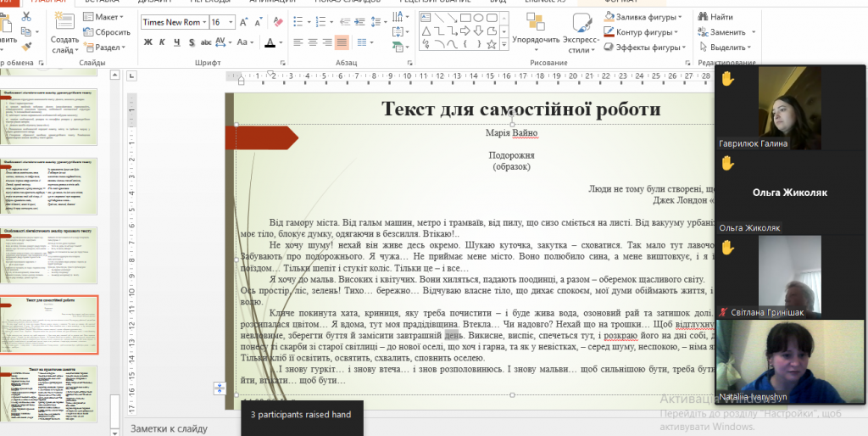
Task: Expand the font size 16 dropdown
Action: [x=231, y=22]
